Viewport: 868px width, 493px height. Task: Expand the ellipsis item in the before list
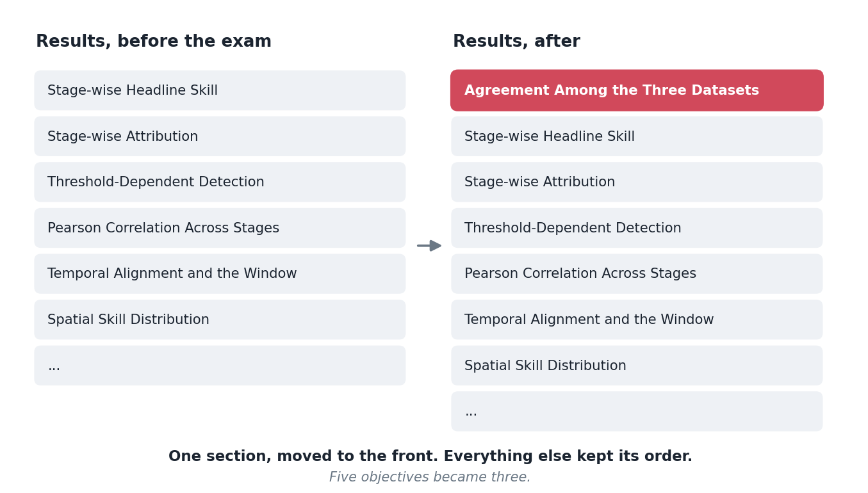(220, 366)
